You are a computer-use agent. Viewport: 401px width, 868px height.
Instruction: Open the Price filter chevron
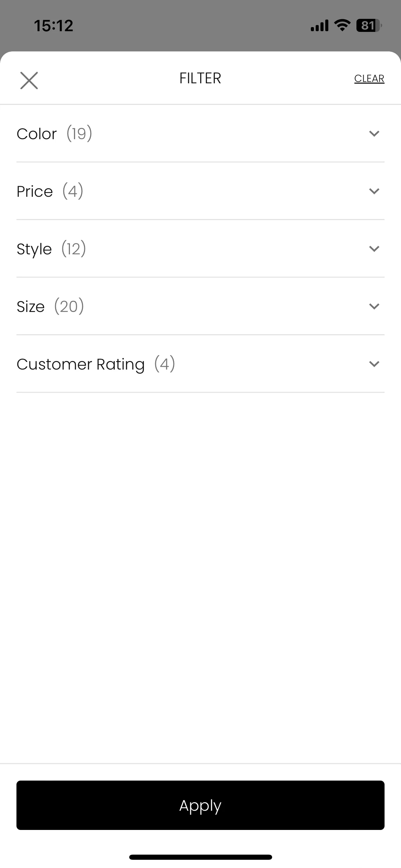pos(374,191)
